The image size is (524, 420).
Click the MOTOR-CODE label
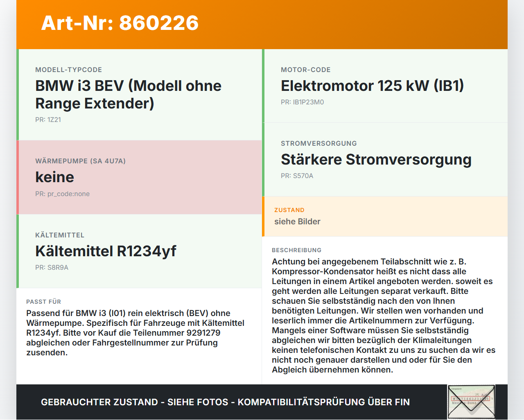pyautogui.click(x=305, y=70)
